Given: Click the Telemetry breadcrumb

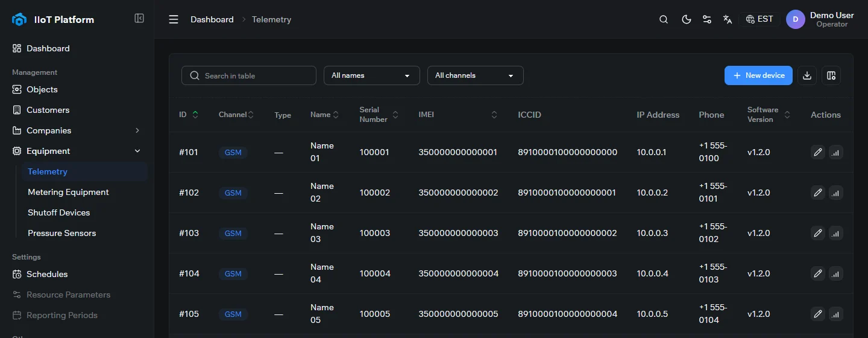Looking at the screenshot, I should click(271, 19).
